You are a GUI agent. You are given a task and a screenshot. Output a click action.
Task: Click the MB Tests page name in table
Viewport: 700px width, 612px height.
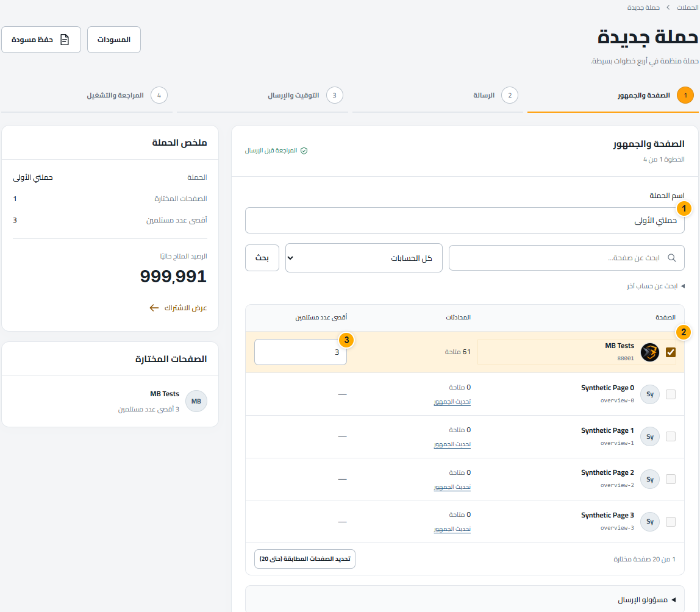click(619, 346)
